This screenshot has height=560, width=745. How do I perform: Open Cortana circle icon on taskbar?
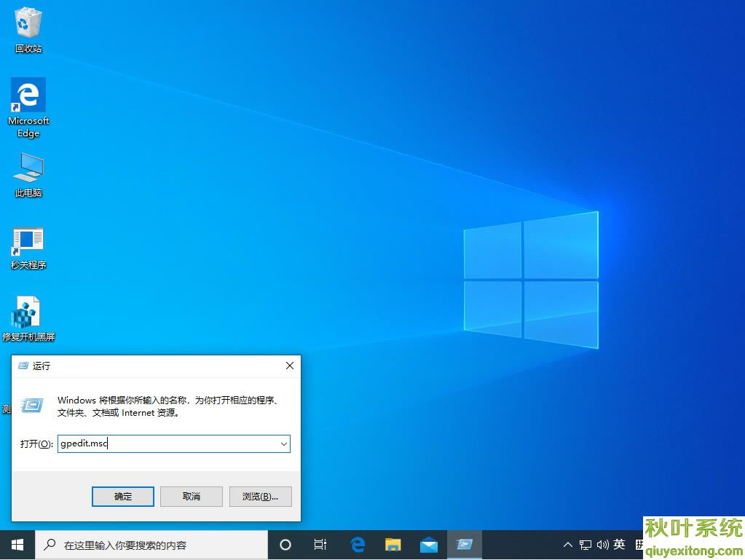(285, 545)
